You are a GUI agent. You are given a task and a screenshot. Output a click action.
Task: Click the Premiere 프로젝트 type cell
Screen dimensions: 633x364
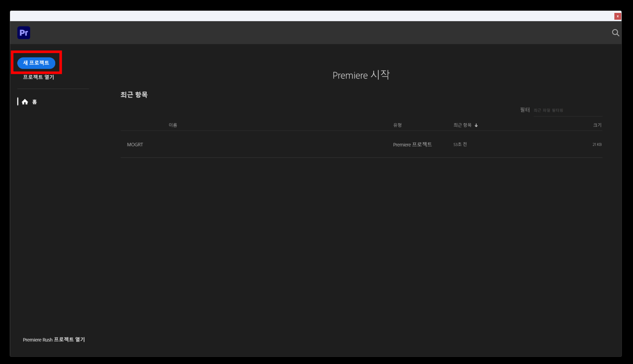click(x=412, y=144)
